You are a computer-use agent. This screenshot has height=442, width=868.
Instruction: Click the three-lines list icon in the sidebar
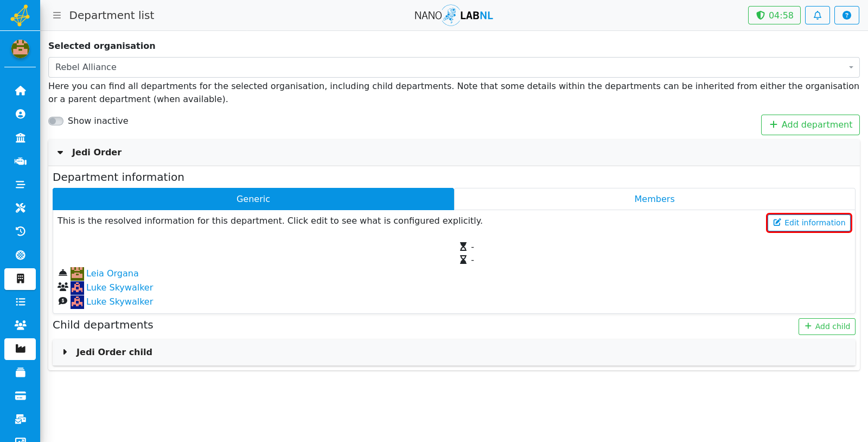20,185
